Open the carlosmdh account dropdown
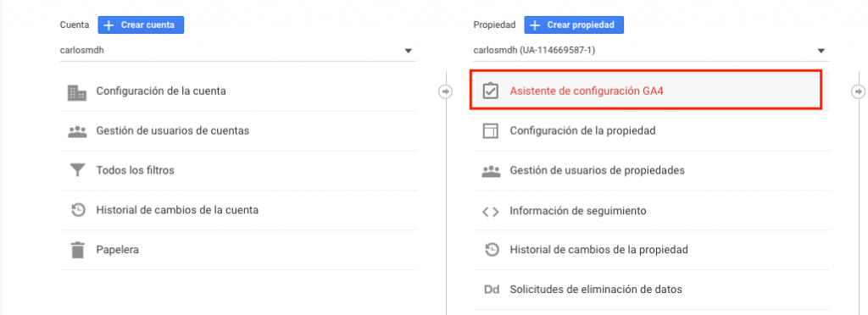 point(238,51)
